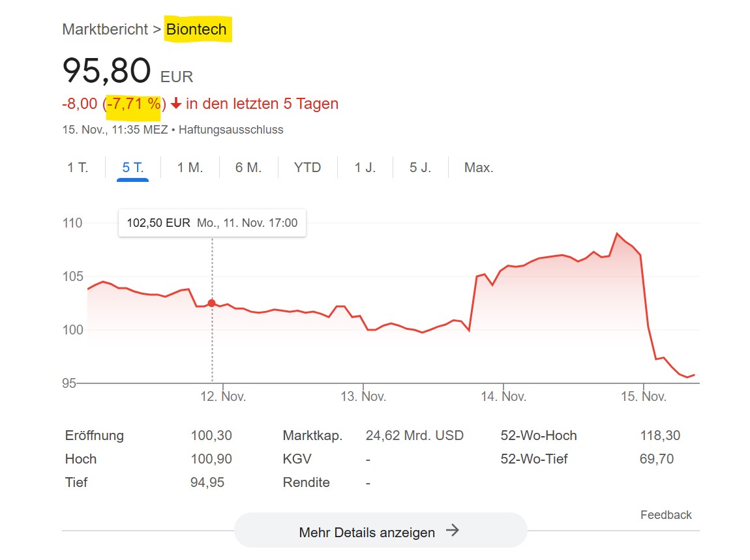750x560 pixels.
Task: Click the Marktkap. label
Action: tap(312, 435)
